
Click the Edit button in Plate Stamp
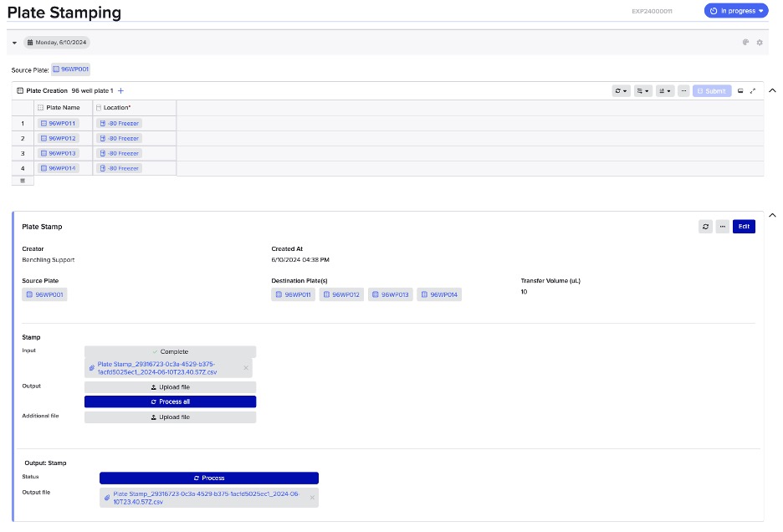pos(744,227)
